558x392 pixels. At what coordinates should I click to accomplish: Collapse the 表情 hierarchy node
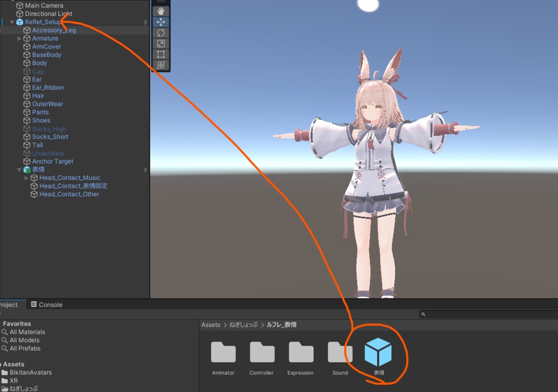pos(19,170)
